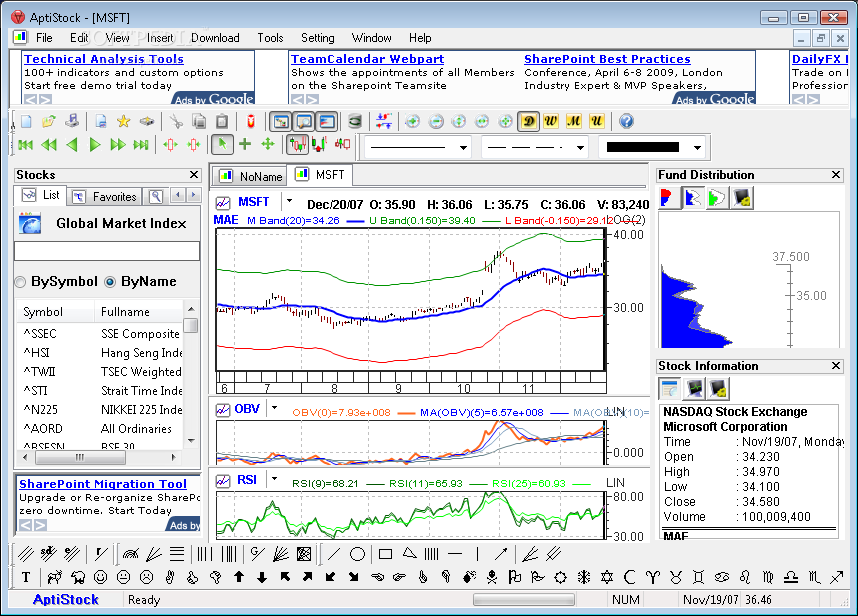Viewport: 858px width, 616px height.
Task: Click the stock search input field
Action: coord(107,251)
